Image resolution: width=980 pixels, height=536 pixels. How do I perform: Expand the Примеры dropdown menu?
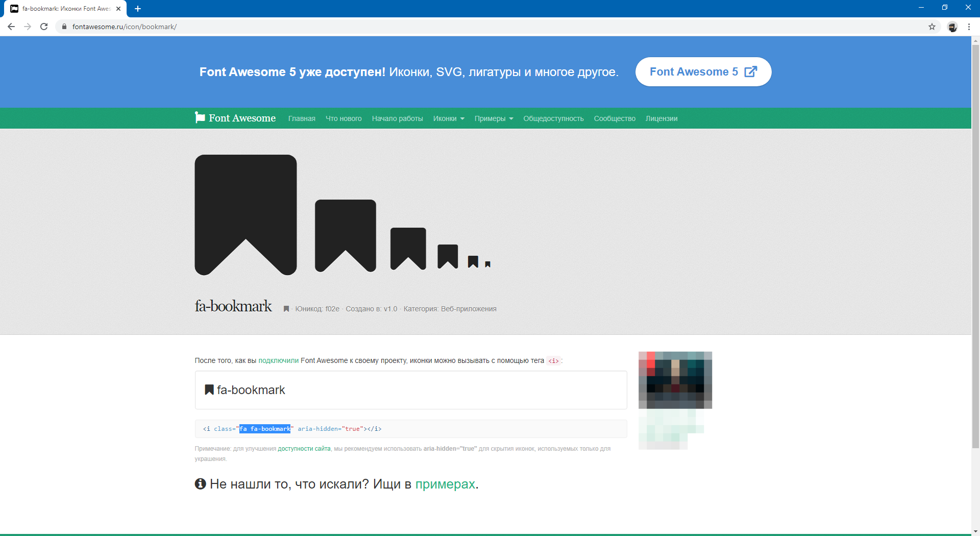tap(493, 118)
